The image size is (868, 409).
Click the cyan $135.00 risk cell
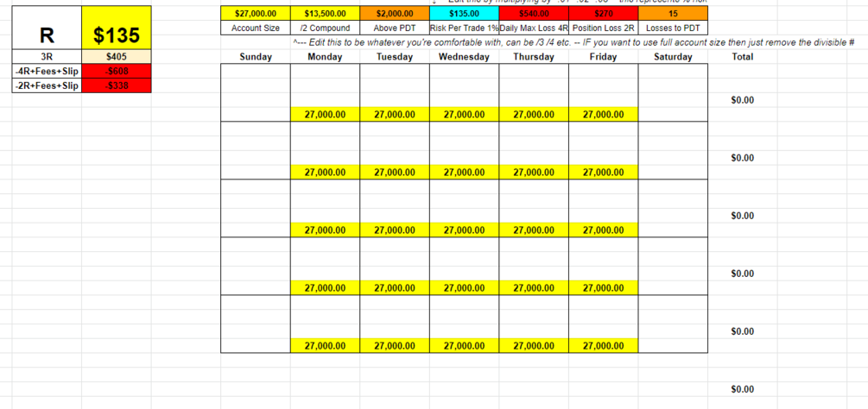[464, 13]
